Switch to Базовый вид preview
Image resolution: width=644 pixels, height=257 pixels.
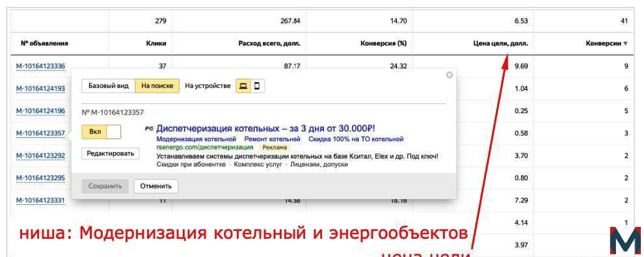click(109, 87)
